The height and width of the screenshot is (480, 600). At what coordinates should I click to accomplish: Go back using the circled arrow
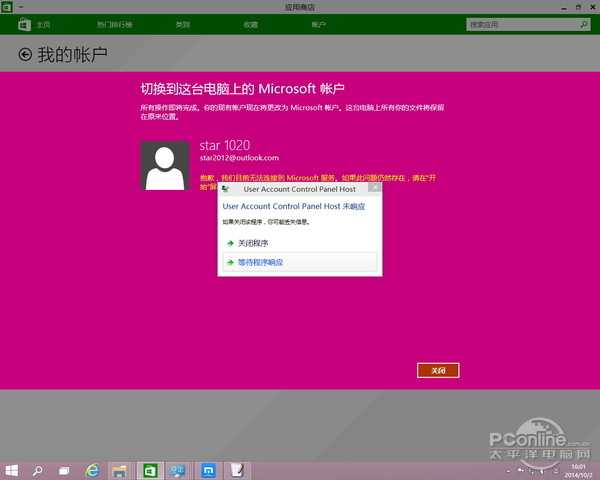25,55
